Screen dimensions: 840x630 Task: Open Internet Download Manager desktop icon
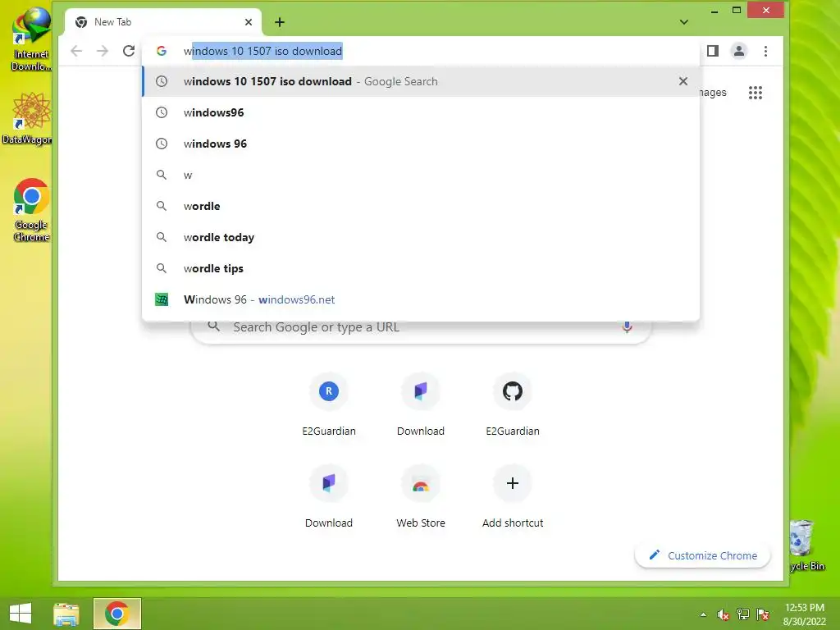(31, 40)
